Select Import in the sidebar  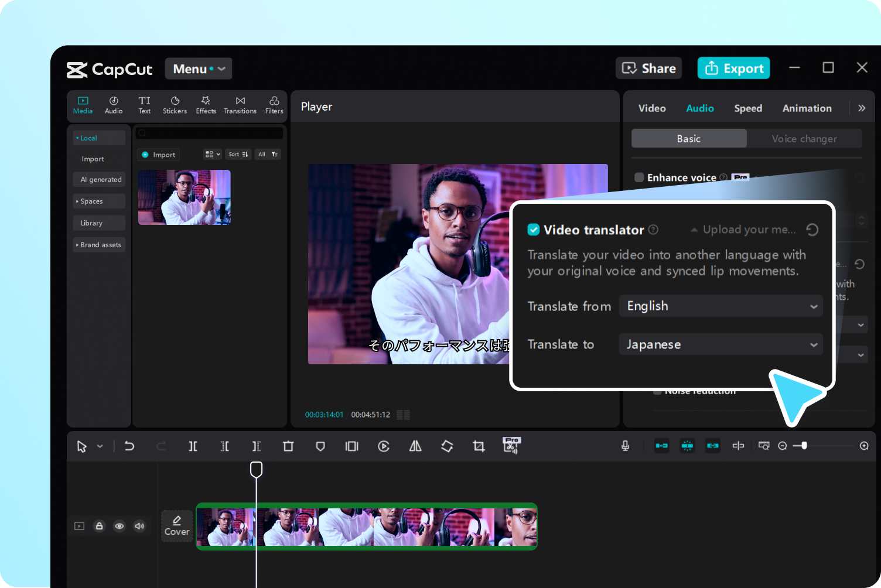click(x=93, y=159)
